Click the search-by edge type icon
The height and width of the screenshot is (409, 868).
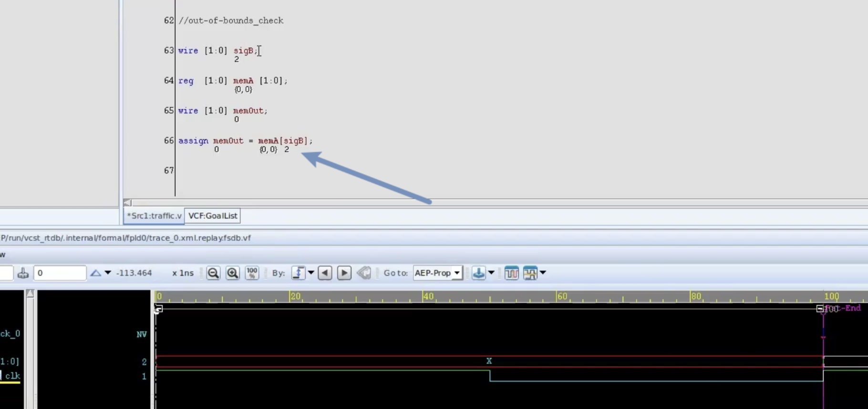[x=298, y=273]
